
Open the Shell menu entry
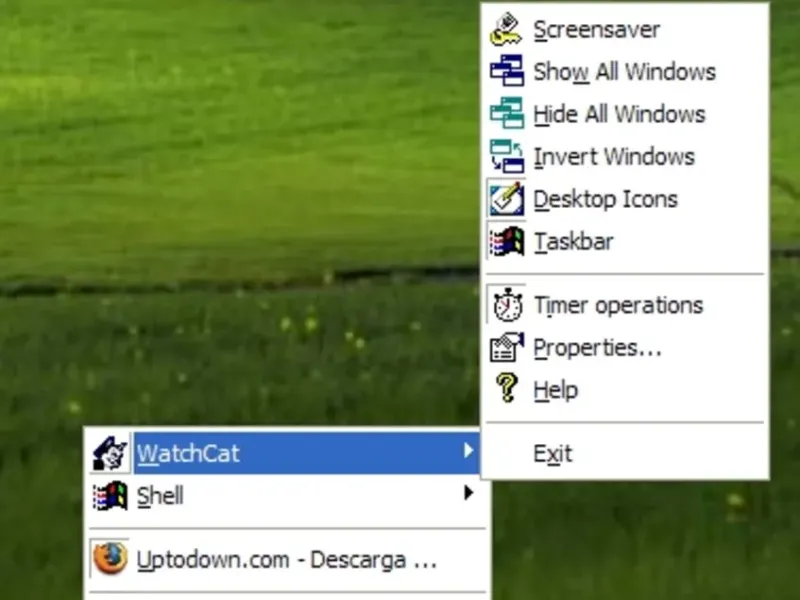point(287,495)
